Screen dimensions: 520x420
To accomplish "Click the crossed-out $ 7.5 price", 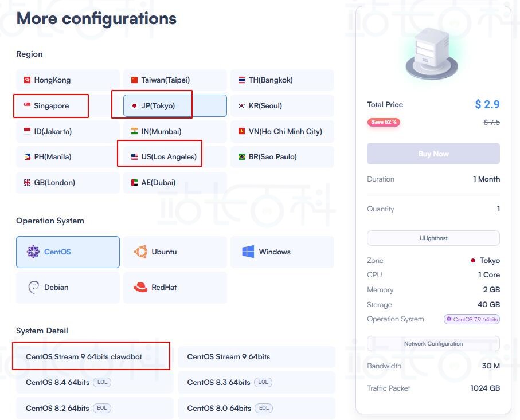I will click(x=492, y=122).
